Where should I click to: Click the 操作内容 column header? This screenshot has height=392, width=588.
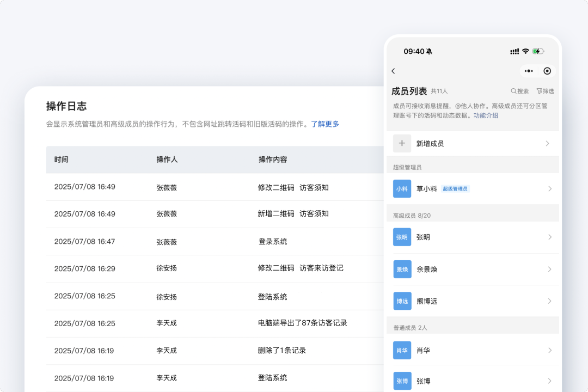coord(273,160)
